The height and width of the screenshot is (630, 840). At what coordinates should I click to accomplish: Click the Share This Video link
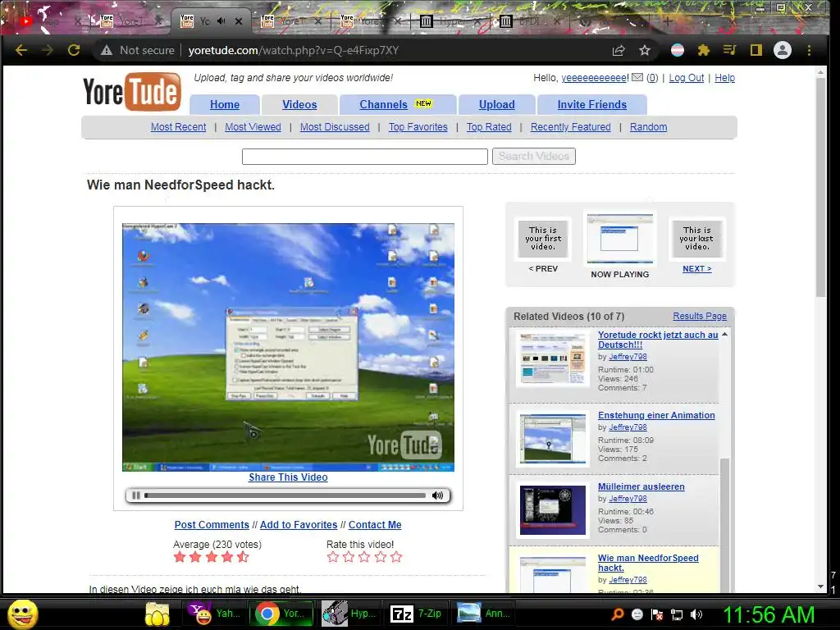point(288,477)
